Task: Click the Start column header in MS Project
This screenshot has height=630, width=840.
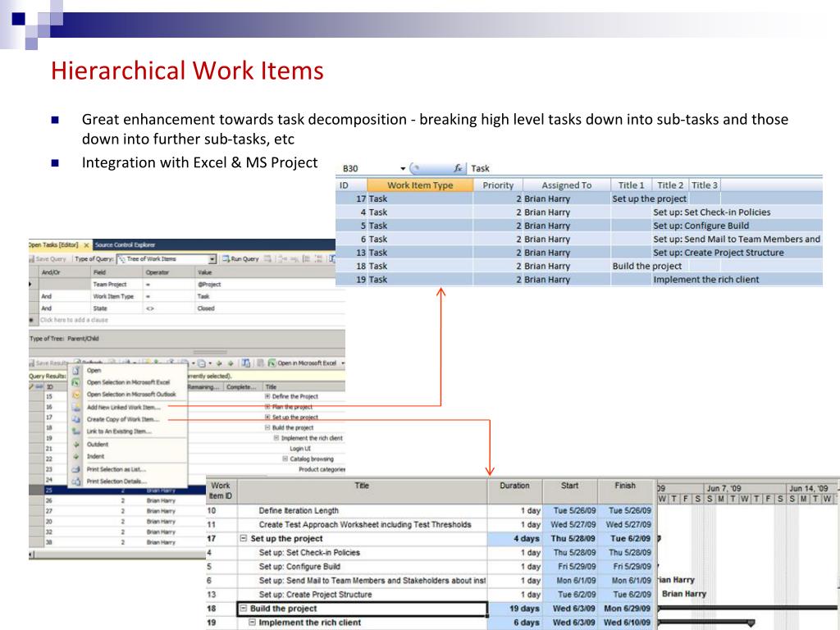Action: 569,491
